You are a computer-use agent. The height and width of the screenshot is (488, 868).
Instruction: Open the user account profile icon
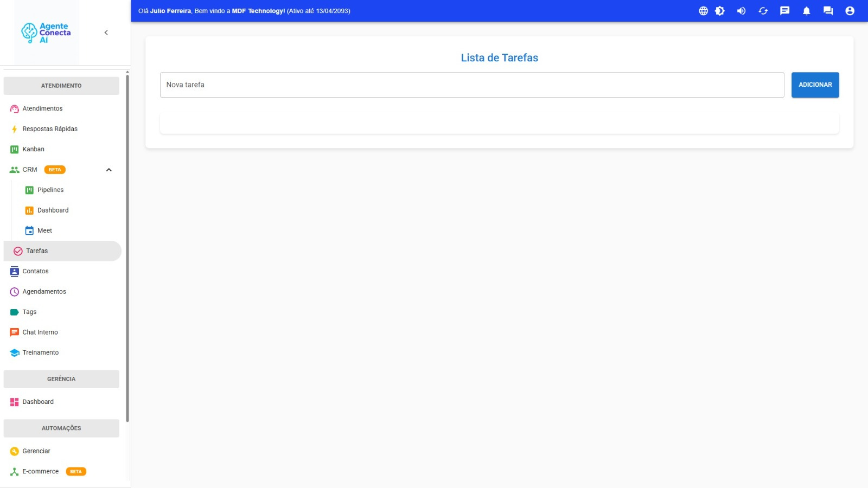coord(850,11)
